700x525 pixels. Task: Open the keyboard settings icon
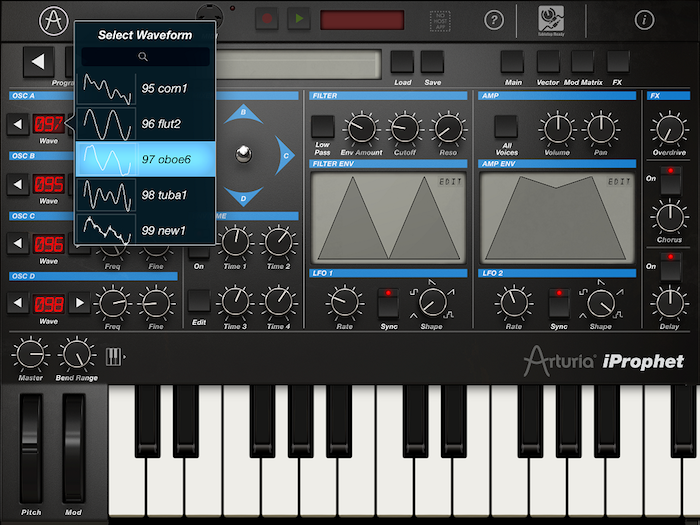(115, 357)
